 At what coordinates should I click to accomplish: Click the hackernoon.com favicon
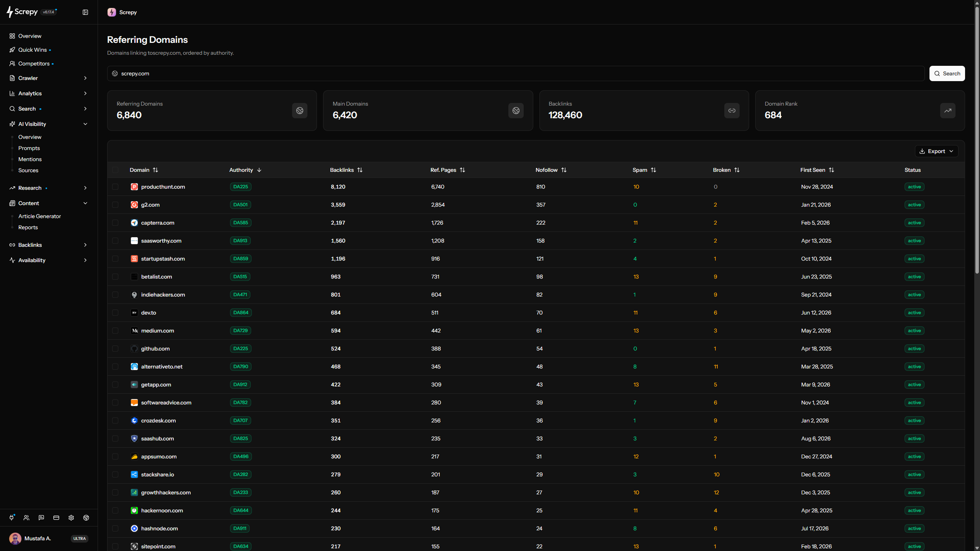pyautogui.click(x=134, y=510)
